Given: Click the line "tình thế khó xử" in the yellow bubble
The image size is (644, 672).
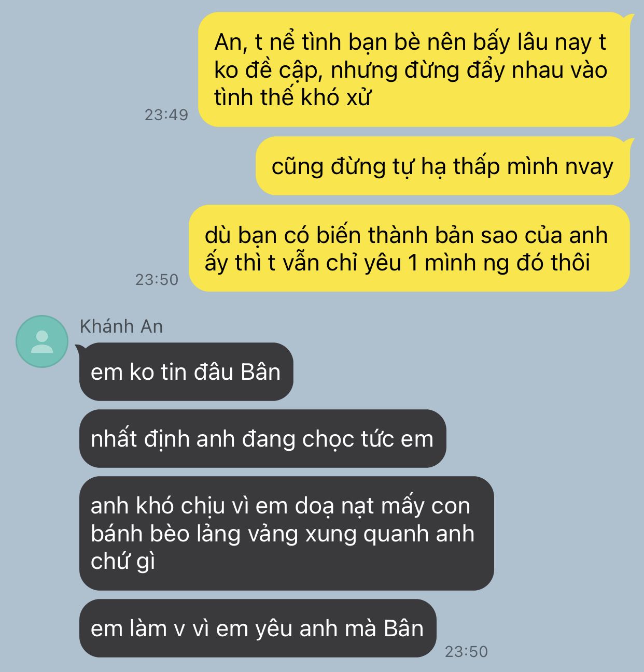Looking at the screenshot, I should (292, 97).
